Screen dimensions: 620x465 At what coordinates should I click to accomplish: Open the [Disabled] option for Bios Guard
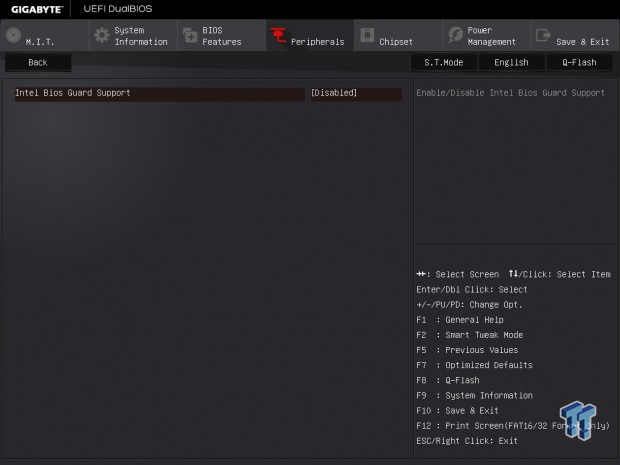click(x=356, y=94)
